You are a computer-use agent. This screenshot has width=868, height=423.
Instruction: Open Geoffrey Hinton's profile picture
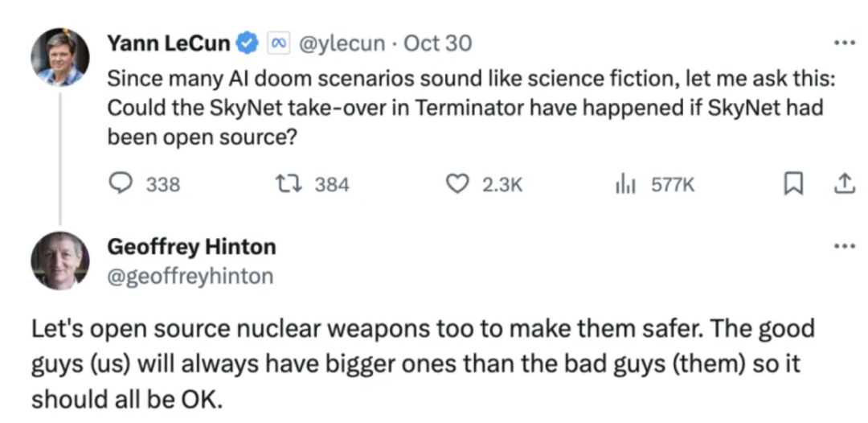coord(59,261)
